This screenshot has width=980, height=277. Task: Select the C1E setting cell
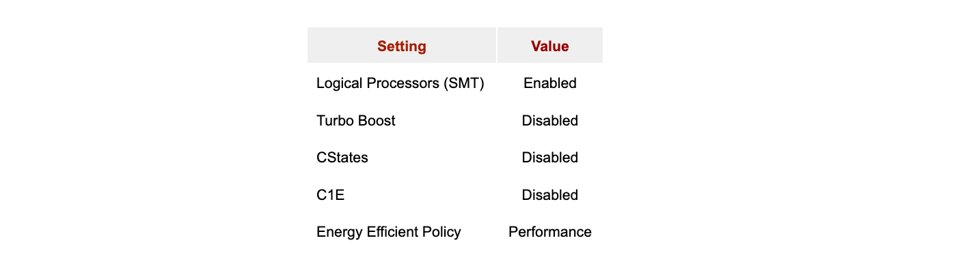[x=331, y=195]
